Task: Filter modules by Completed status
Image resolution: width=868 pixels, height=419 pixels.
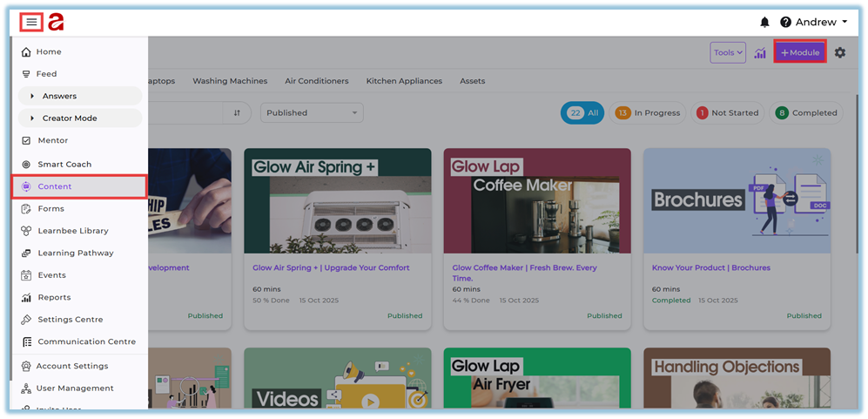Action: (805, 113)
